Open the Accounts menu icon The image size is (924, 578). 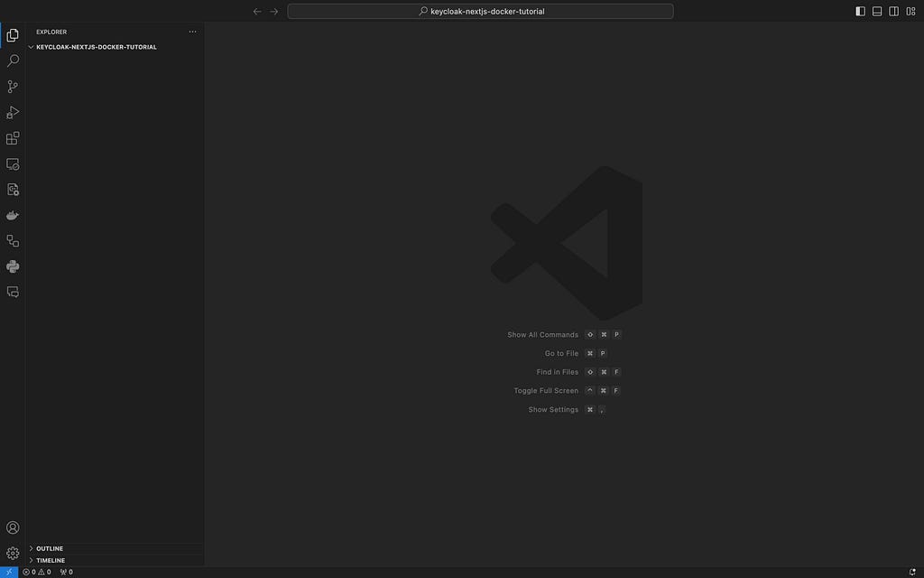[x=13, y=527]
